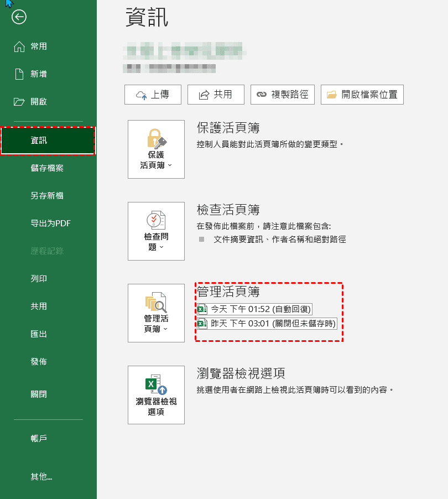Open 瀏覽器檢視選項 settings
448x499 pixels.
click(x=156, y=395)
